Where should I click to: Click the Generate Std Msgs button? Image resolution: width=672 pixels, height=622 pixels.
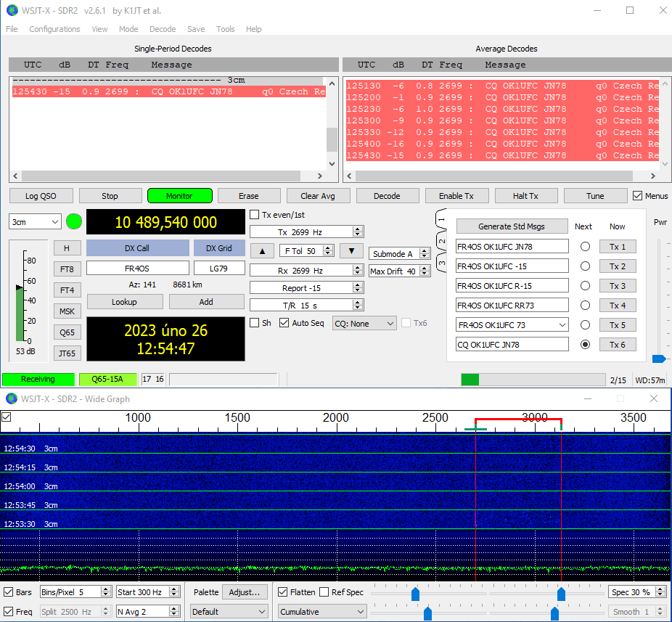pyautogui.click(x=512, y=226)
